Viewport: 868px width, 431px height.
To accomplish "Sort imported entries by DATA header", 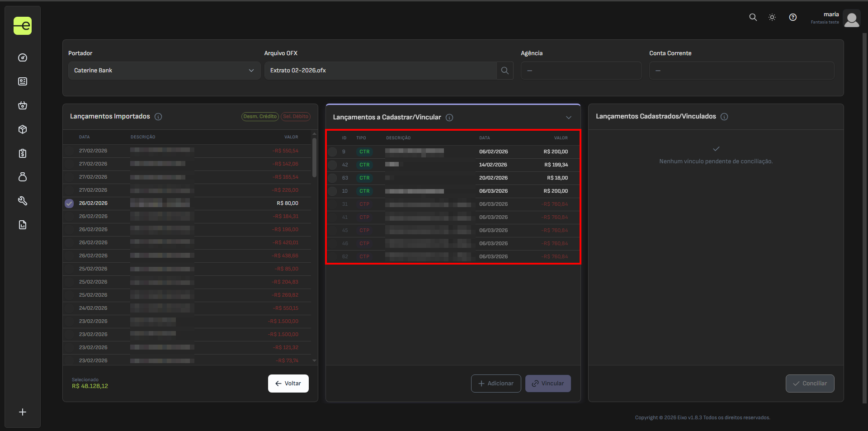I will [x=85, y=137].
